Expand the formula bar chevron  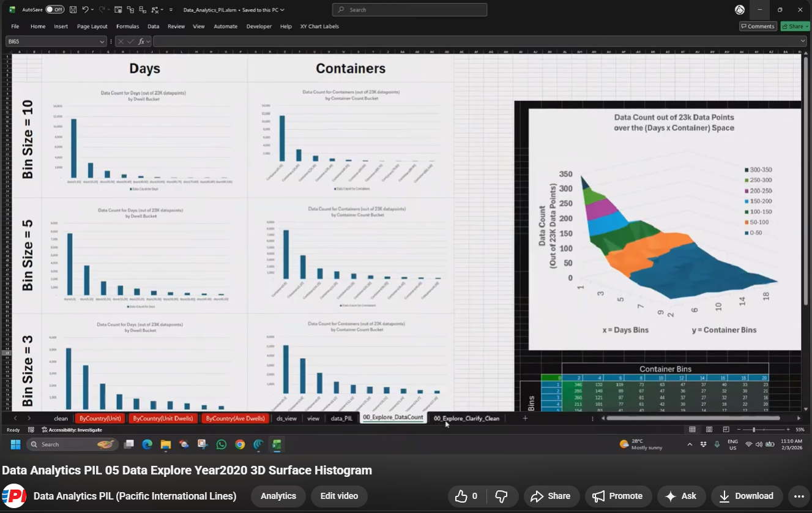tap(803, 41)
